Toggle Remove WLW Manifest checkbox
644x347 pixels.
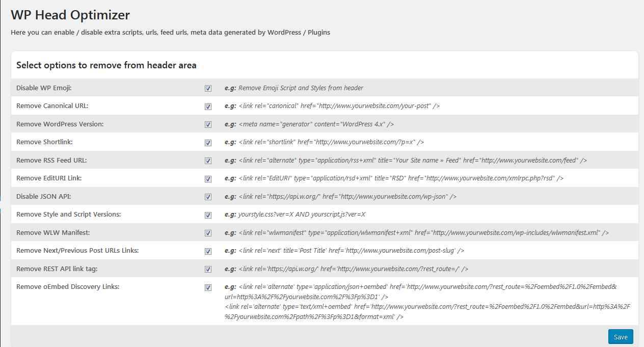[x=208, y=233]
